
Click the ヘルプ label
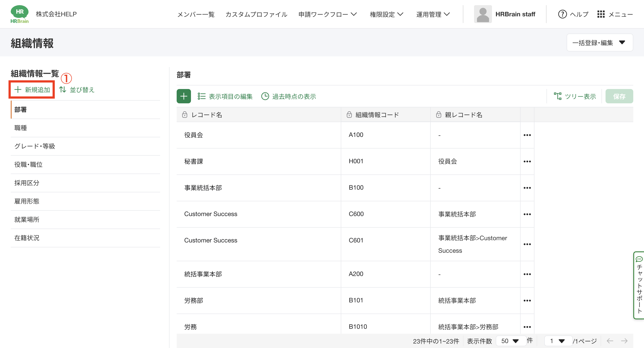tap(579, 14)
